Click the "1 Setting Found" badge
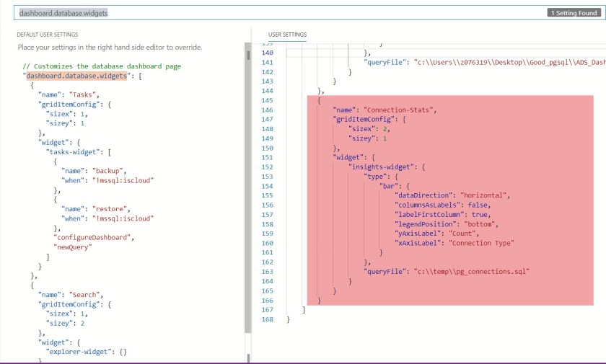The height and width of the screenshot is (364, 606). coord(574,13)
